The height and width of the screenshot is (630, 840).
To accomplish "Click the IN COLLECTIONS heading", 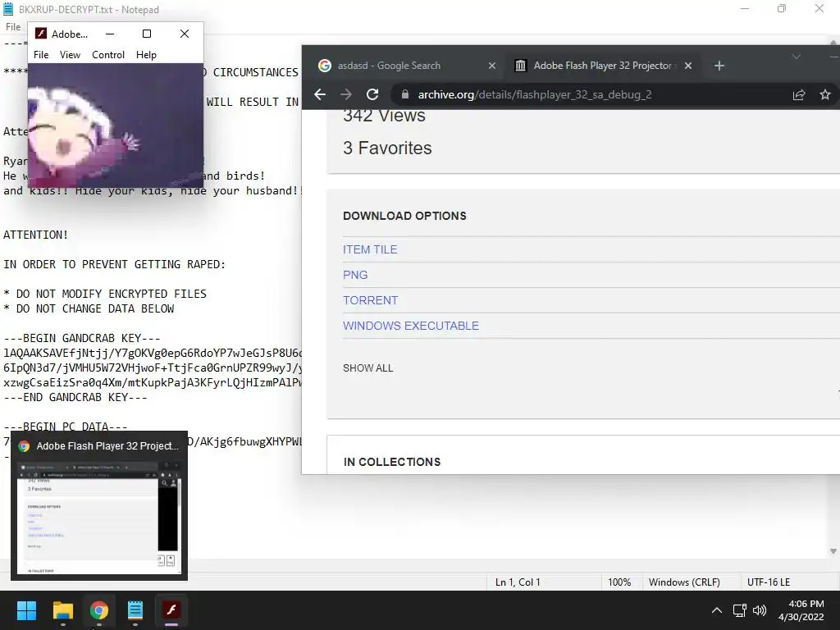I will (392, 462).
